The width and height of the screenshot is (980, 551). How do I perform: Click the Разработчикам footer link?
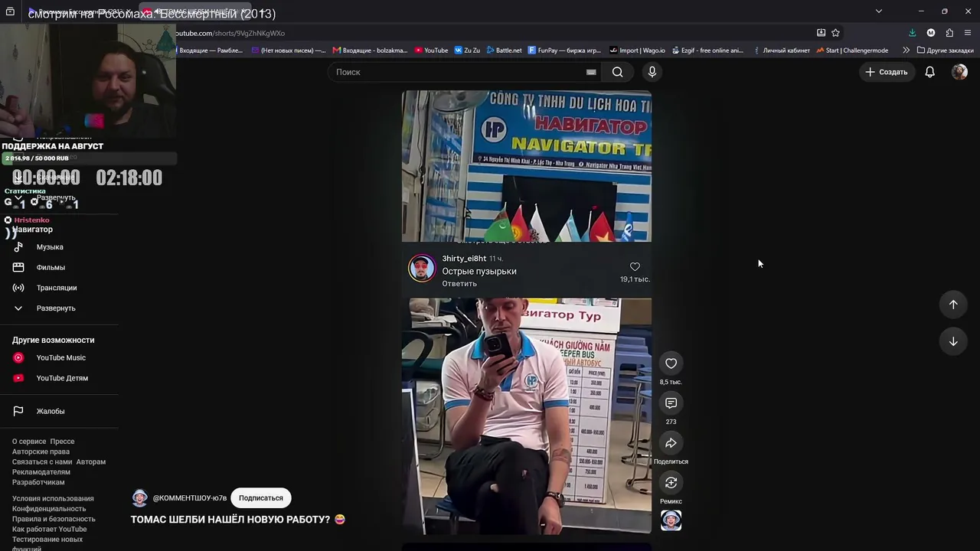pyautogui.click(x=38, y=482)
